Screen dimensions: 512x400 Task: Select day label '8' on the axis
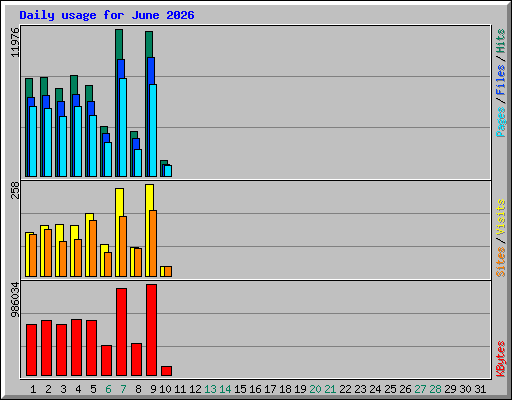(x=138, y=389)
